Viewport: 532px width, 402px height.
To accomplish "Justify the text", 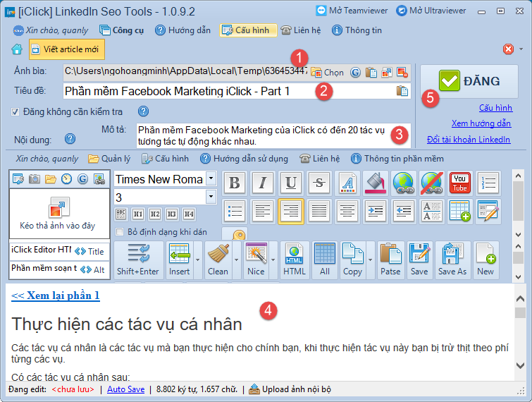I will coord(319,211).
